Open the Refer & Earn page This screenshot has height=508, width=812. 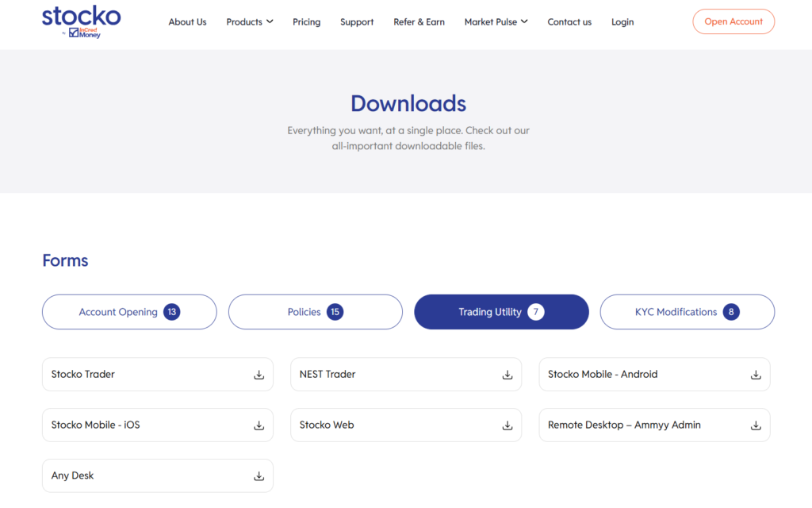[419, 22]
